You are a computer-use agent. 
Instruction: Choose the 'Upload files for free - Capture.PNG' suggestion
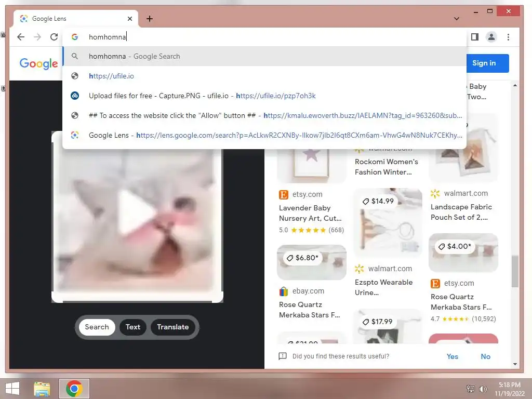coord(264,96)
